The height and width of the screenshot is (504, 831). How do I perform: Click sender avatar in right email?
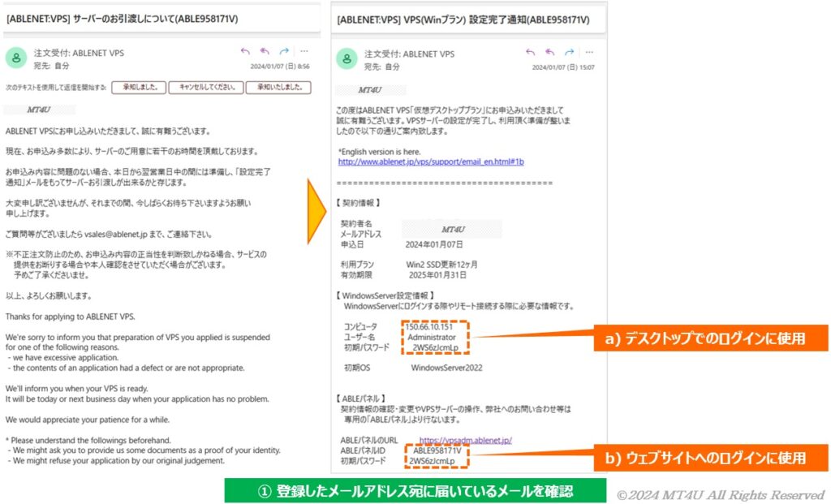(x=347, y=58)
